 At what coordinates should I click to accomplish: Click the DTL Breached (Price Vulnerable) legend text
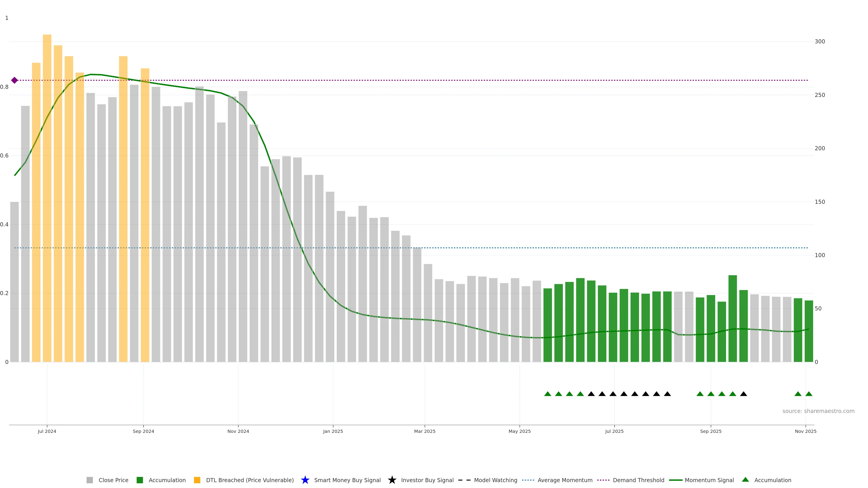tap(250, 480)
